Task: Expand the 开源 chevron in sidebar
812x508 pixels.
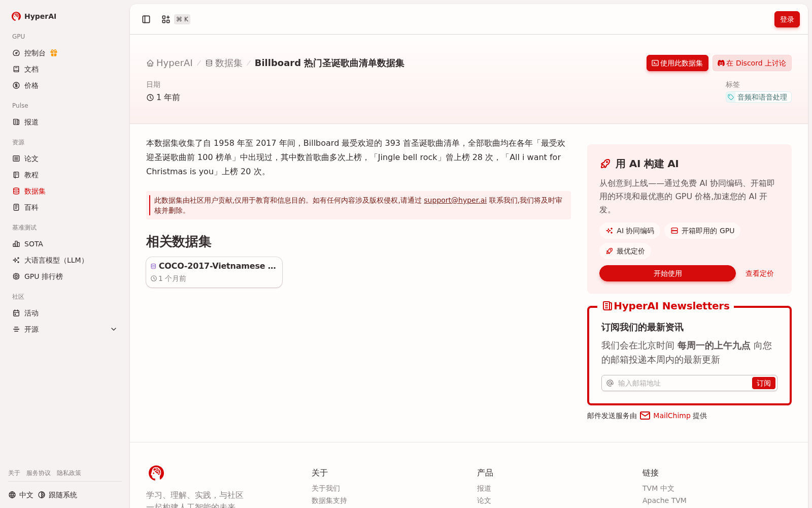Action: tap(114, 329)
